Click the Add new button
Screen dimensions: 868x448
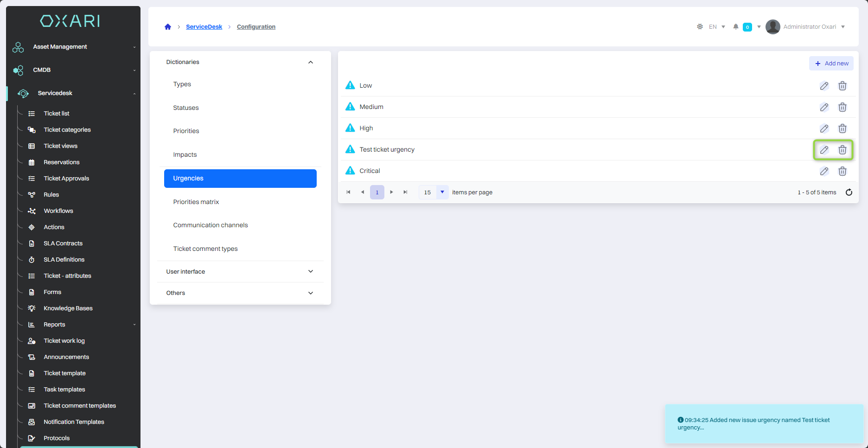pos(831,64)
